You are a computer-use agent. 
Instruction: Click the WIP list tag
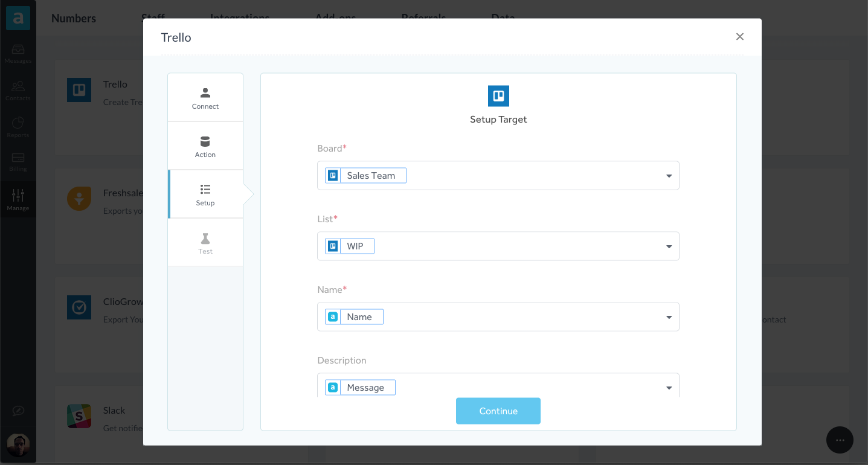point(350,246)
